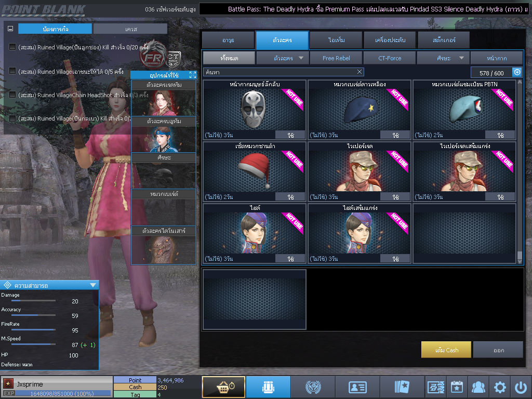Screen dimensions: 532x399
Task: Click ใช้ on the yellow star beret
Action: point(395,135)
